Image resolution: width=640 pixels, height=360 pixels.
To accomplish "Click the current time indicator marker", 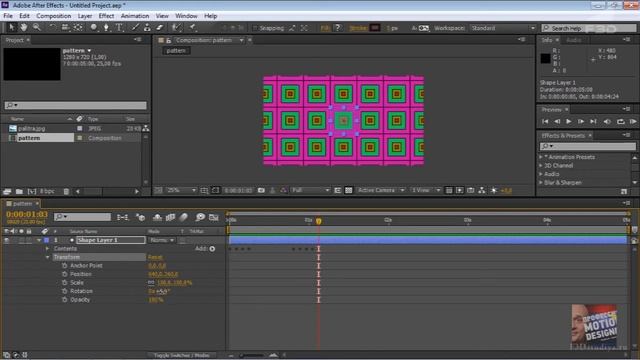I will coord(318,221).
